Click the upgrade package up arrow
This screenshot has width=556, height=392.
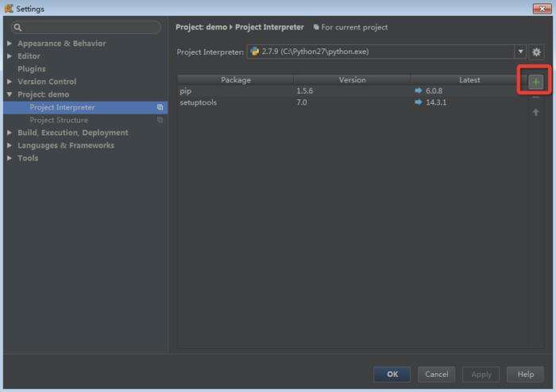coord(536,112)
